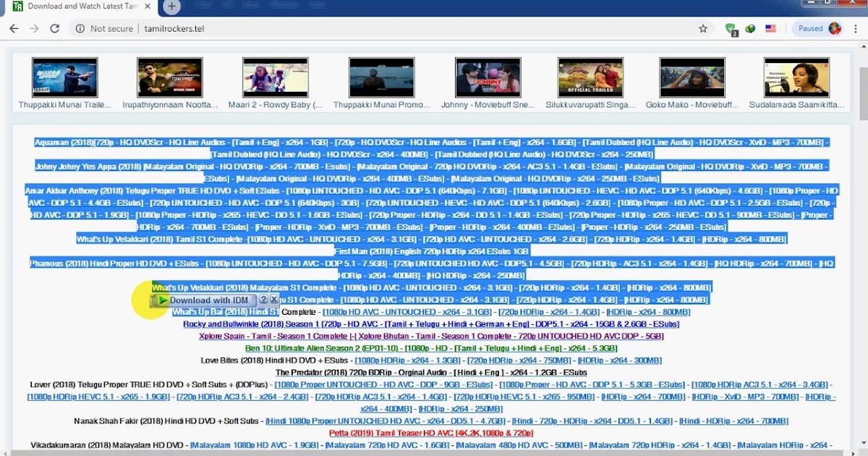Open Lover 720p HDRip AC3 2.4GB link
868x456 pixels.
click(243, 397)
